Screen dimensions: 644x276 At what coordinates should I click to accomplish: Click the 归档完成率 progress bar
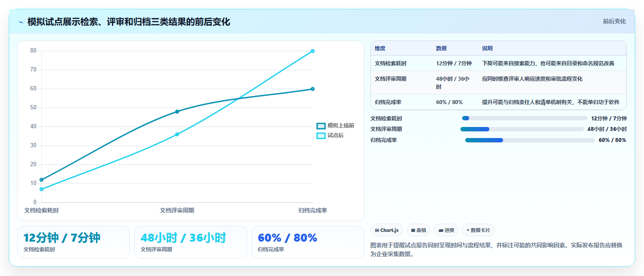pos(530,140)
